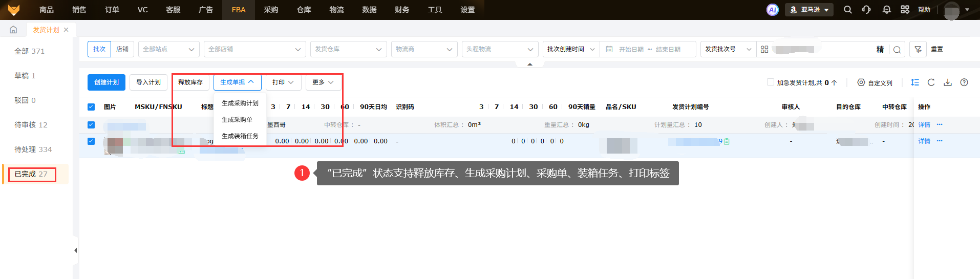The height and width of the screenshot is (279, 980).
Task: Click the 开始日期 date input
Action: click(631, 50)
